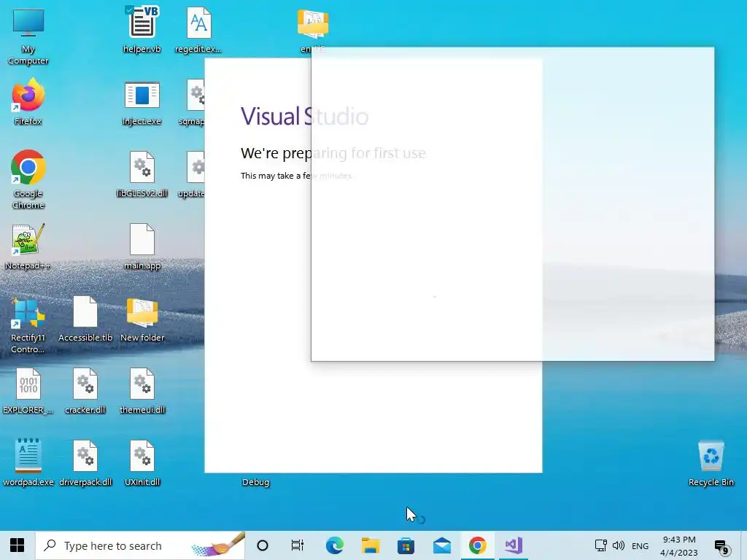Open the Rectify11 Control shortcut

28,326
